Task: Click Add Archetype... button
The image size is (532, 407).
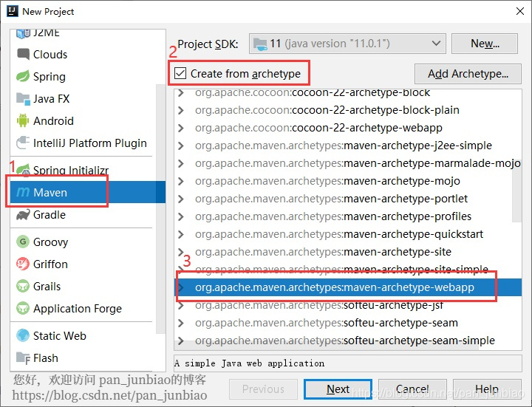Action: 468,74
